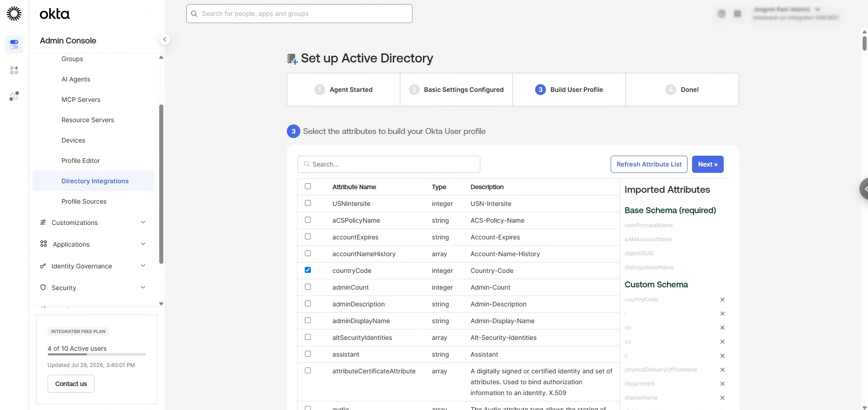Remove physicalDeliveryOfficeName from Custom Schema
Image resolution: width=868 pixels, height=410 pixels.
pyautogui.click(x=722, y=370)
